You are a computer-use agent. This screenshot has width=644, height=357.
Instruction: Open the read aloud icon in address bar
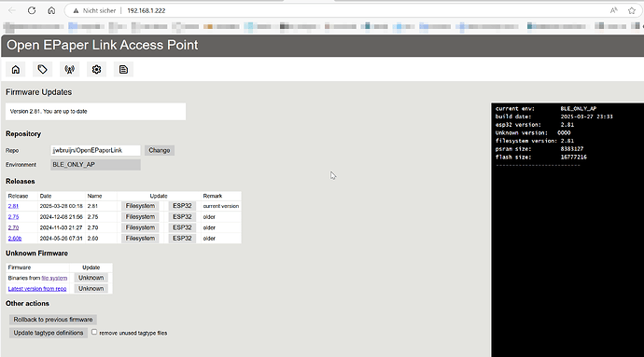[613, 10]
